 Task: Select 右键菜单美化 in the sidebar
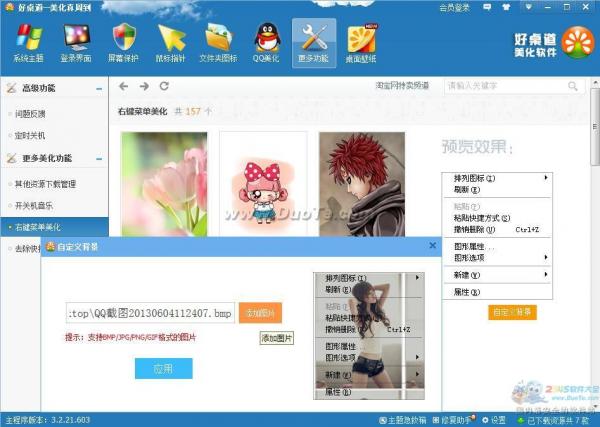tap(54, 227)
